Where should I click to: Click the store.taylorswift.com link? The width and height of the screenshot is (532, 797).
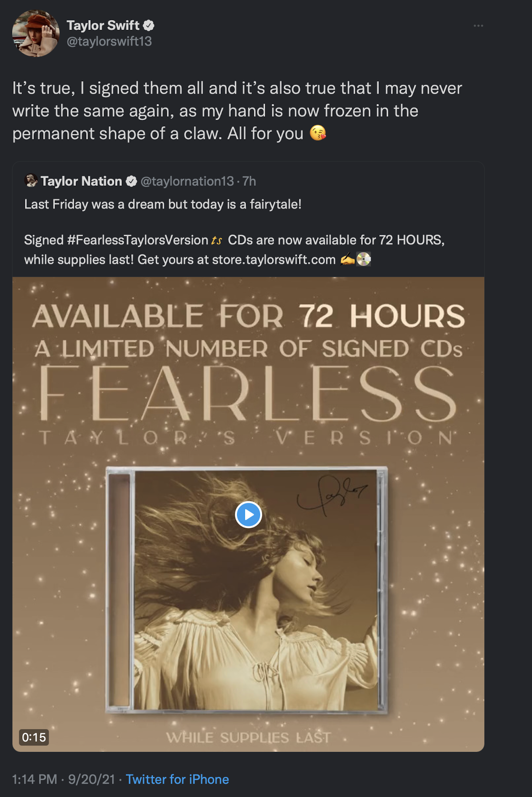click(274, 260)
